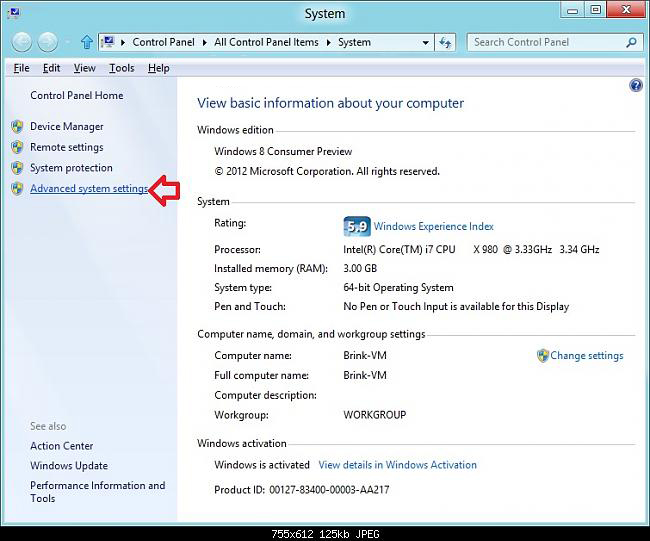Expand the arrow before Control Panel breadcrumb

(123, 42)
